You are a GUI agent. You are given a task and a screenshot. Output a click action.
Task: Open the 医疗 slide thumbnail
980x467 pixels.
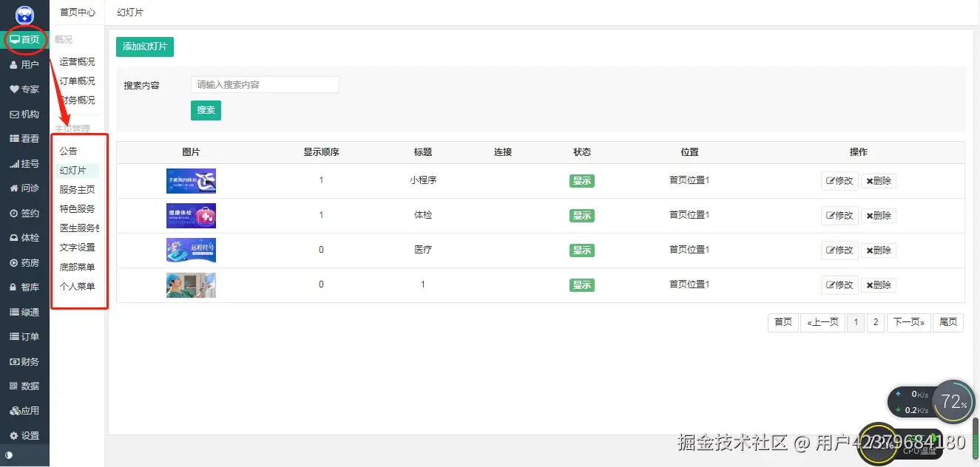click(x=191, y=250)
